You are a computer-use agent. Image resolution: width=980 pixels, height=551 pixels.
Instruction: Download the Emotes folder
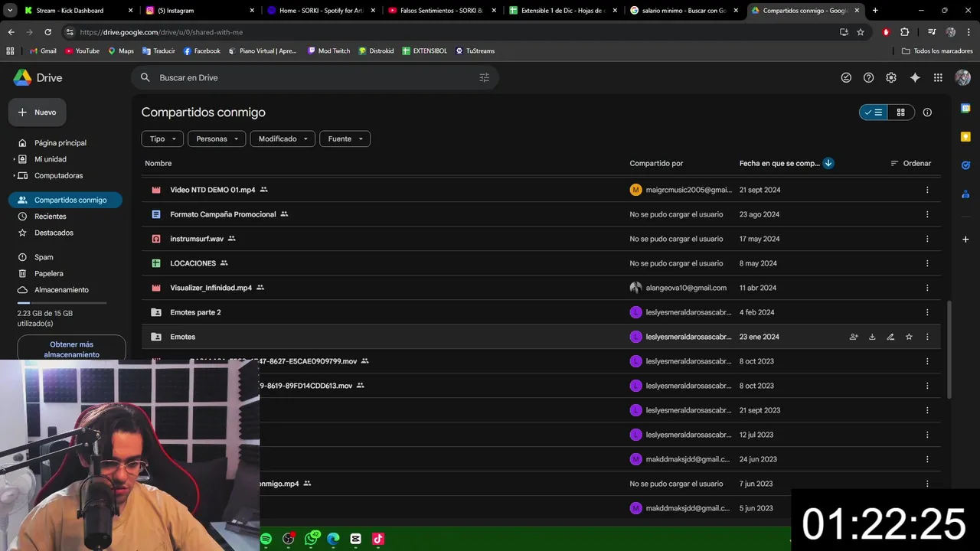pos(872,337)
